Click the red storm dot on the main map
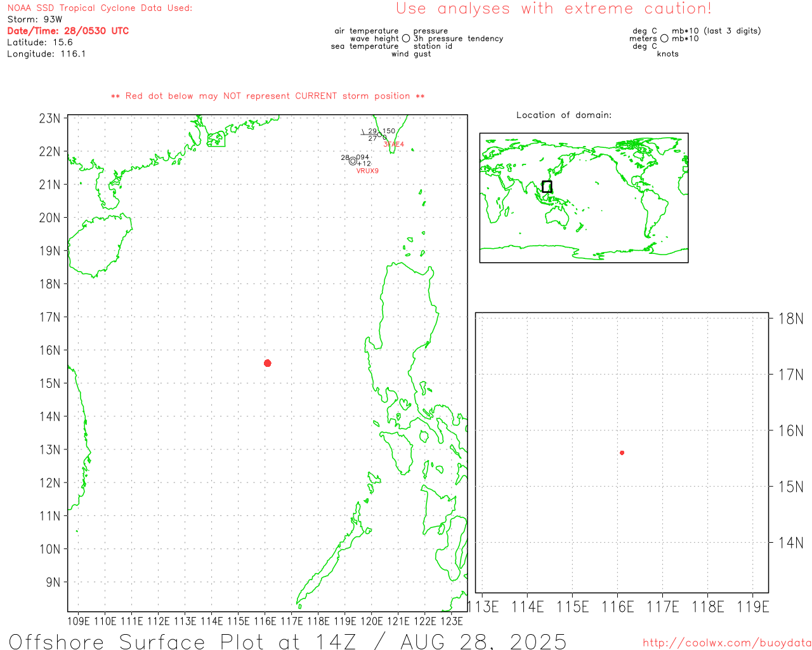 268,363
